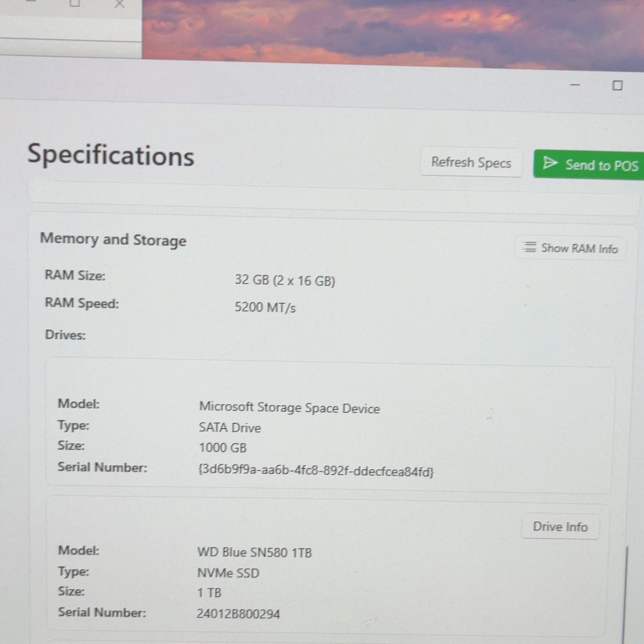This screenshot has height=644, width=644.
Task: Select the NVMe SSD type value
Action: (228, 573)
